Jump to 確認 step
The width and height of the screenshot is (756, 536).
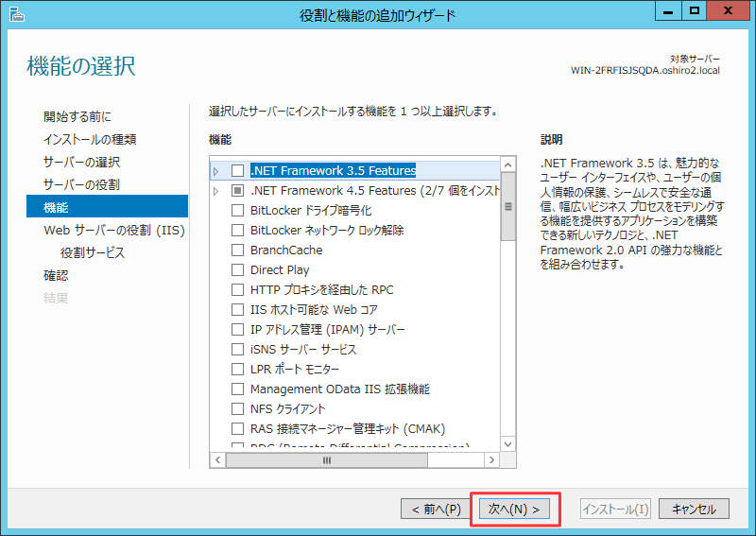point(56,275)
